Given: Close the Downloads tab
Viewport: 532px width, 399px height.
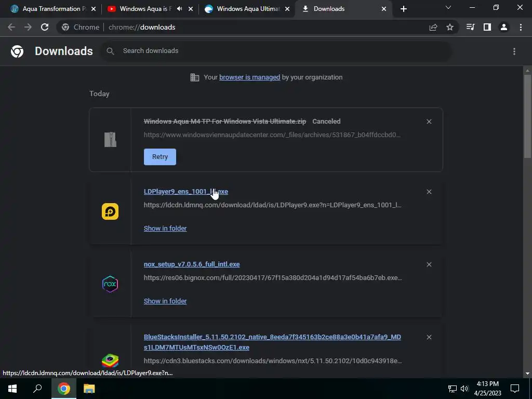Looking at the screenshot, I should pyautogui.click(x=384, y=9).
